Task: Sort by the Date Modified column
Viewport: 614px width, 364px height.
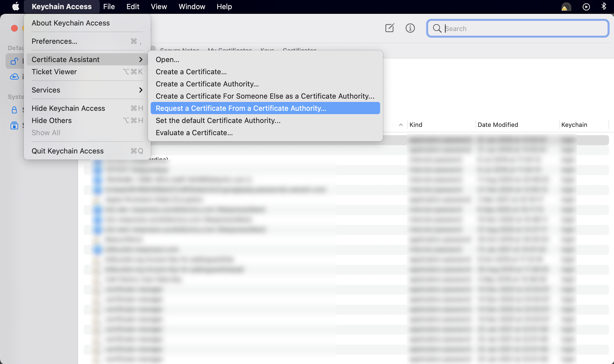Action: [498, 125]
